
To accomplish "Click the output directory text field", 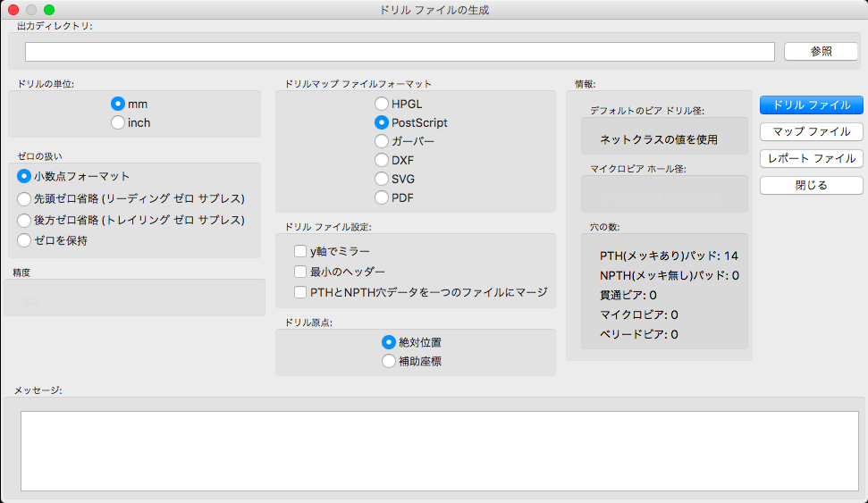I will point(400,52).
